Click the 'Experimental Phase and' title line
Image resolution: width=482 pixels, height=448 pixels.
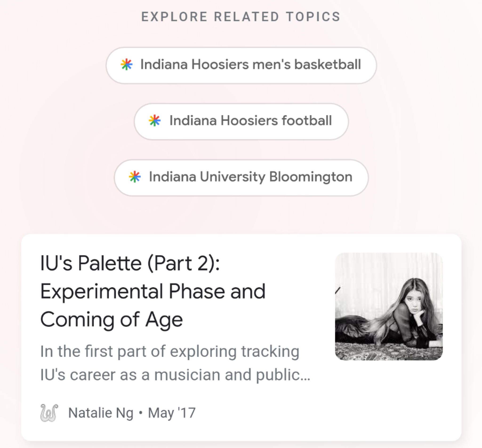click(153, 291)
